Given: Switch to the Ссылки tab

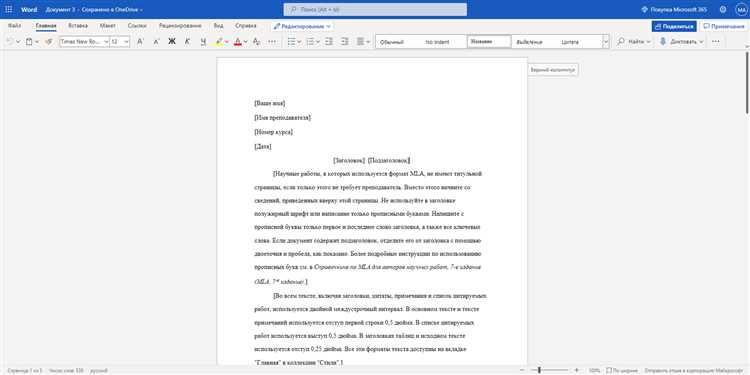Looking at the screenshot, I should 137,26.
